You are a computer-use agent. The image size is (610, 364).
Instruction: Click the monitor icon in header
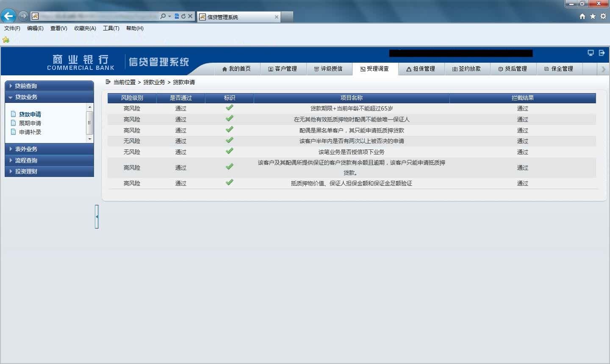591,53
